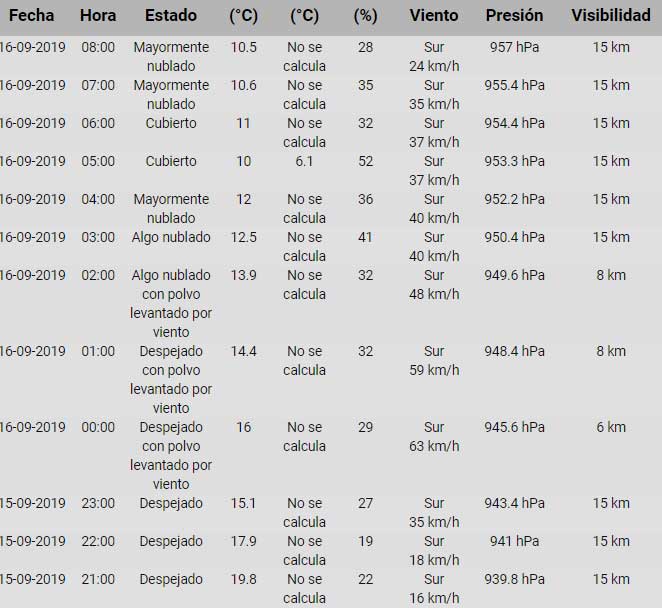Click the Fecha column header
The height and width of the screenshot is (608, 662).
pos(30,15)
